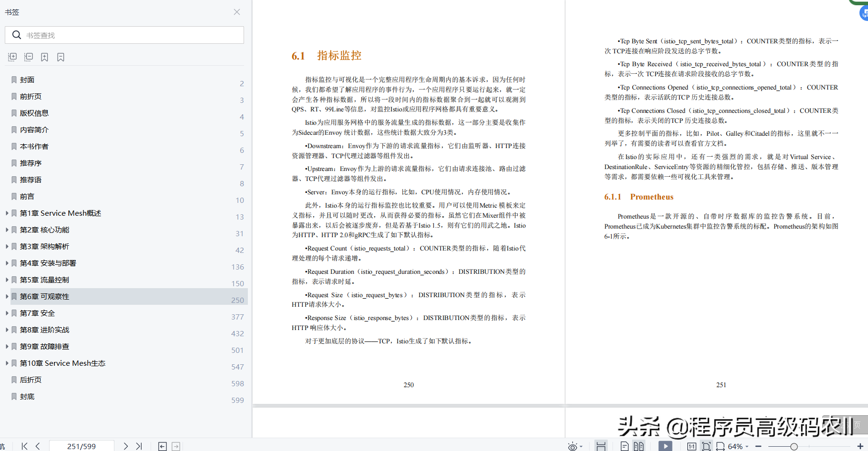The image size is (868, 451).
Task: Open the 版权信息 bookmark
Action: 34,113
